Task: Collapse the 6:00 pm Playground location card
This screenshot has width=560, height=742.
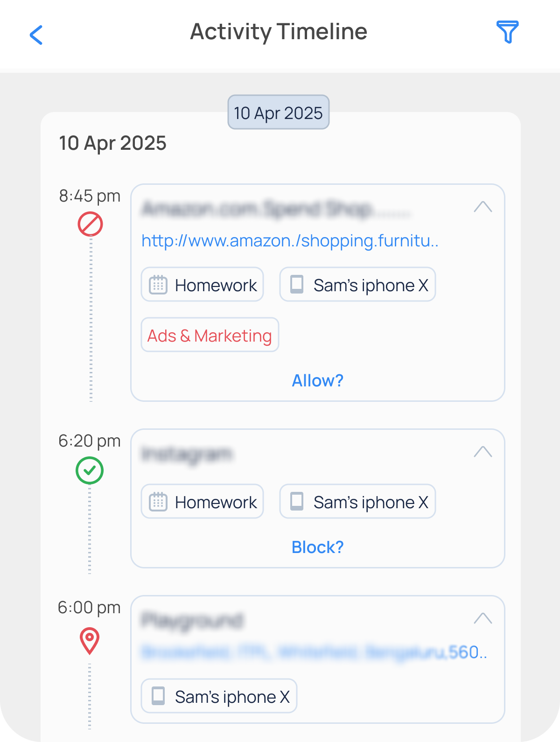Action: pyautogui.click(x=483, y=618)
